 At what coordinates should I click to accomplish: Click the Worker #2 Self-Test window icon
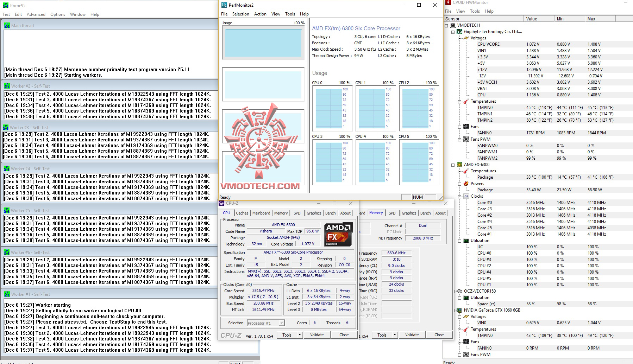[x=7, y=86]
